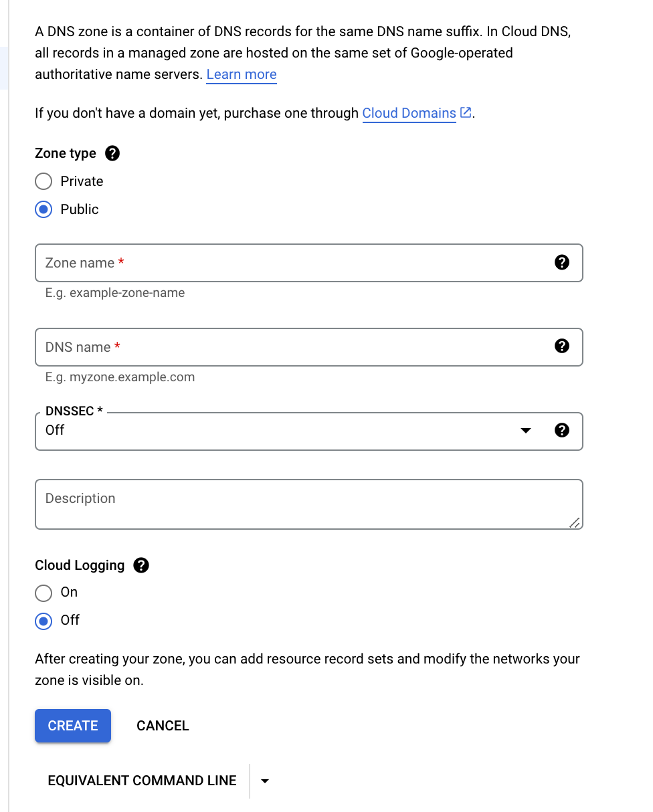Open the DNSSEC dropdown menu
653x812 pixels.
click(x=526, y=431)
